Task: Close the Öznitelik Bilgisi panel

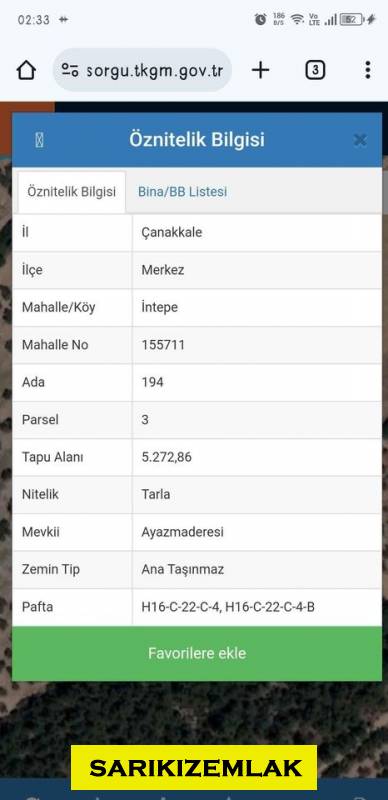Action: (x=360, y=140)
